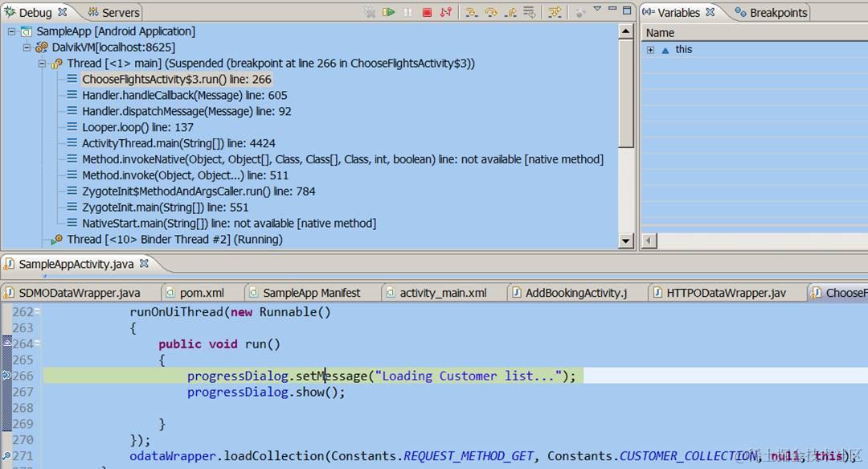
Task: Close the Debug view tab
Action: pos(63,11)
